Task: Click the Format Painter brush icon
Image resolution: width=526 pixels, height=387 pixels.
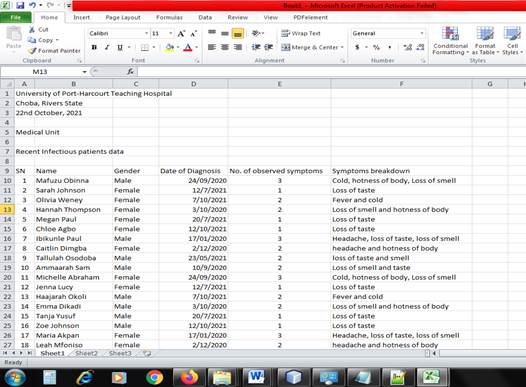Action: 32,51
